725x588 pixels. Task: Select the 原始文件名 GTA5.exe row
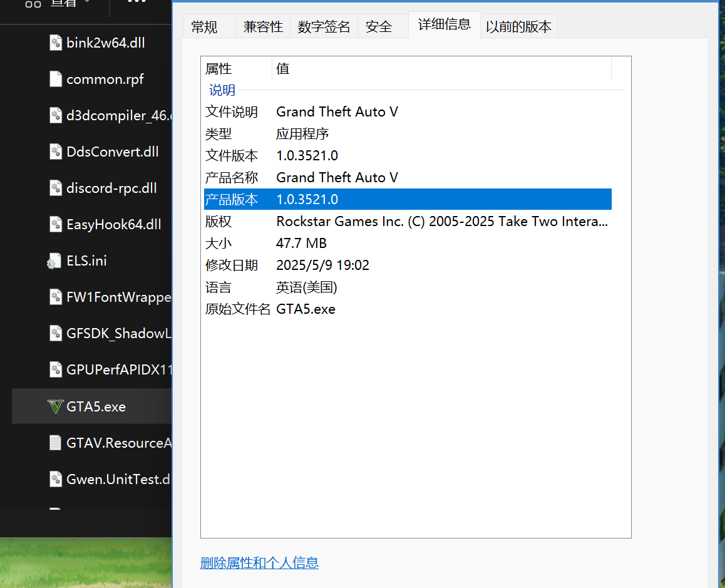[408, 309]
